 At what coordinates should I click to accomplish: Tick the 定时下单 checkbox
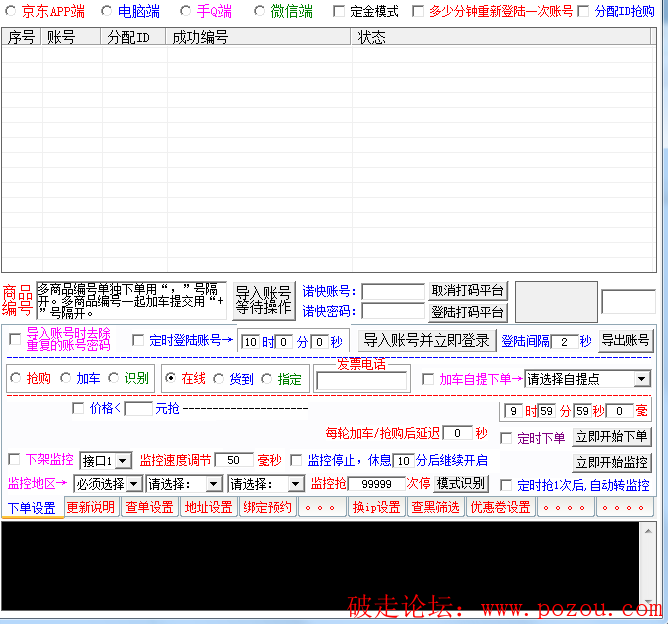[x=506, y=438]
